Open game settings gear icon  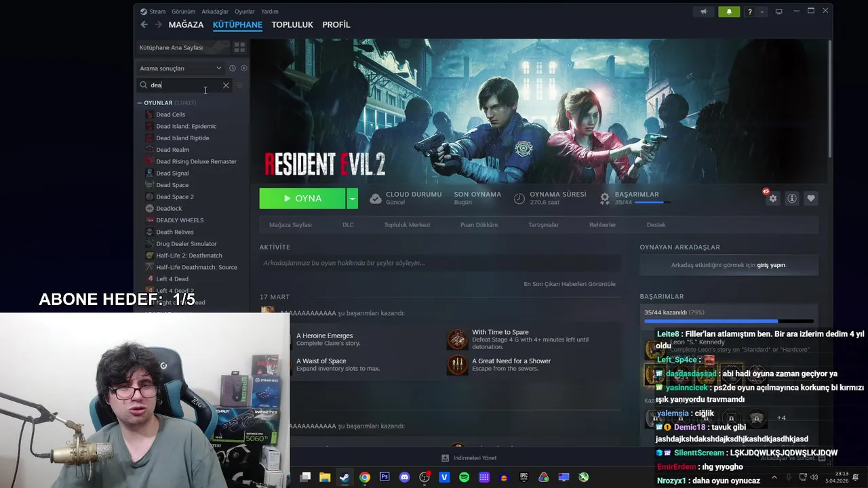pos(772,199)
